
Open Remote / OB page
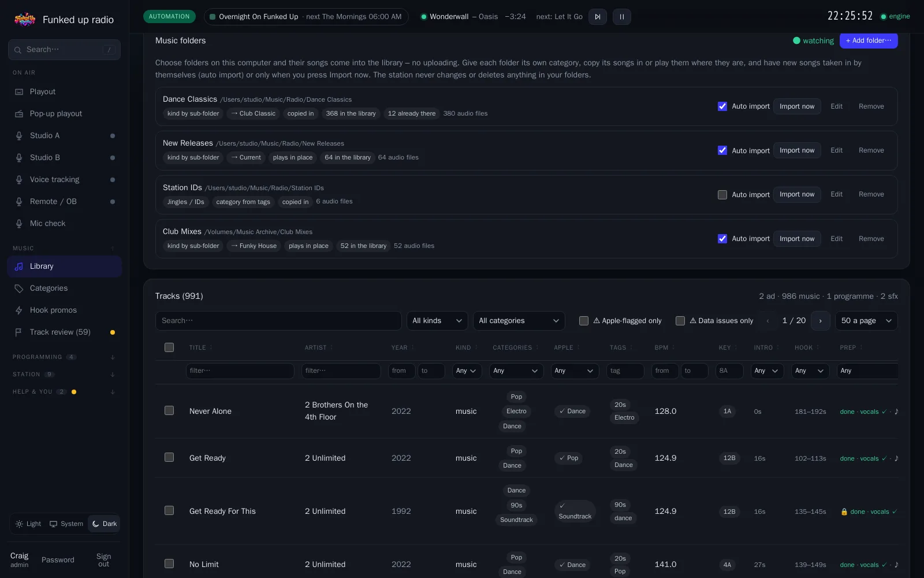pos(64,202)
